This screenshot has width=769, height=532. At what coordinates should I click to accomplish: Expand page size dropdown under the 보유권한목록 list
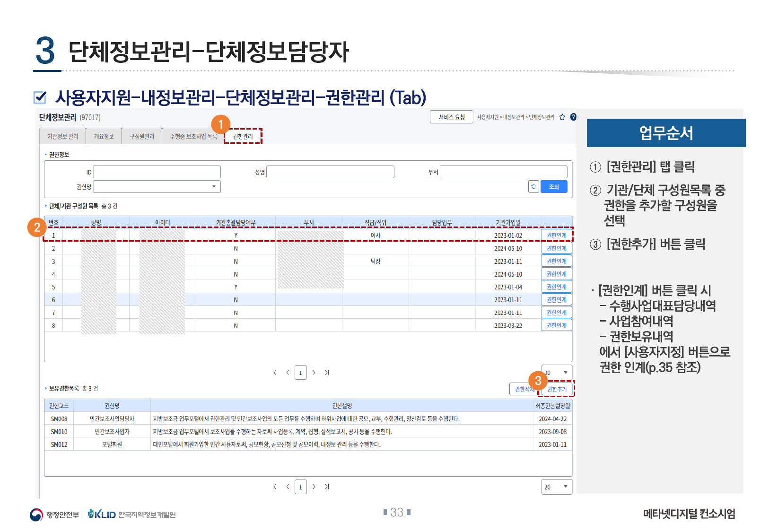pyautogui.click(x=557, y=487)
